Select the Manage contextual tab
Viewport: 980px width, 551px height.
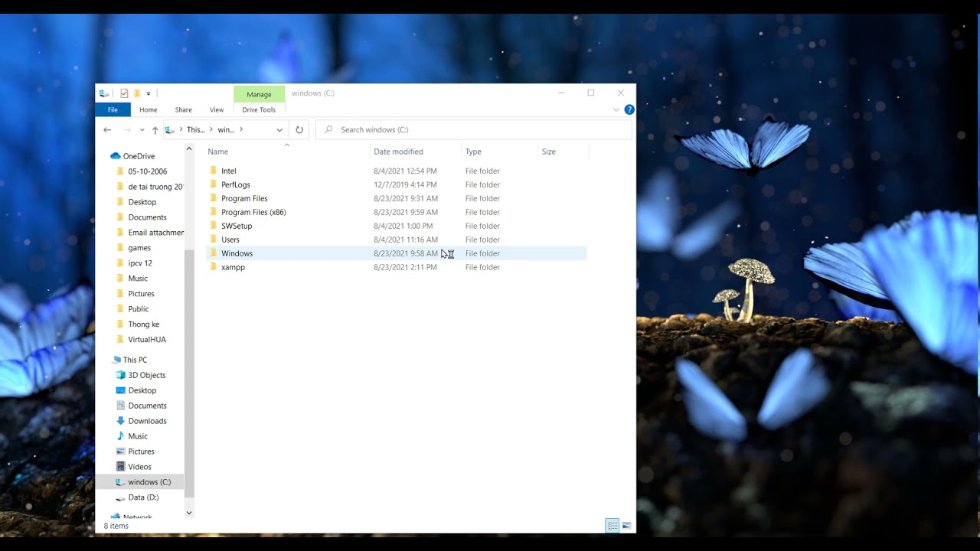[x=259, y=94]
